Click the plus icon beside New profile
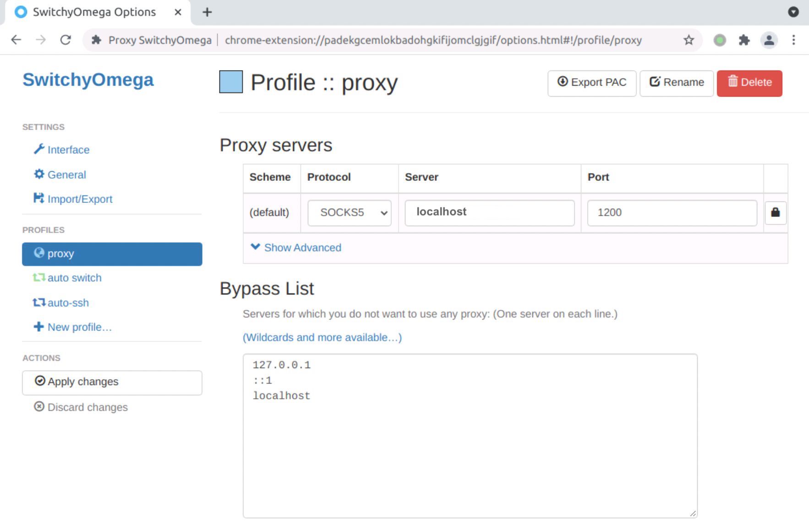809x532 pixels. click(x=38, y=326)
